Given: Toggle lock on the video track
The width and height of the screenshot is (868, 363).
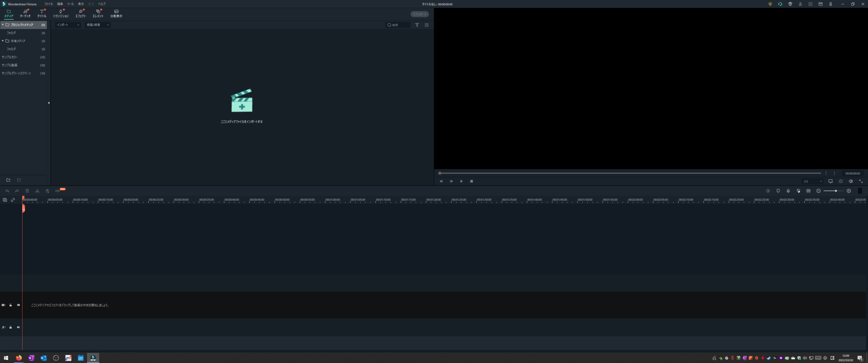Looking at the screenshot, I should [11, 305].
